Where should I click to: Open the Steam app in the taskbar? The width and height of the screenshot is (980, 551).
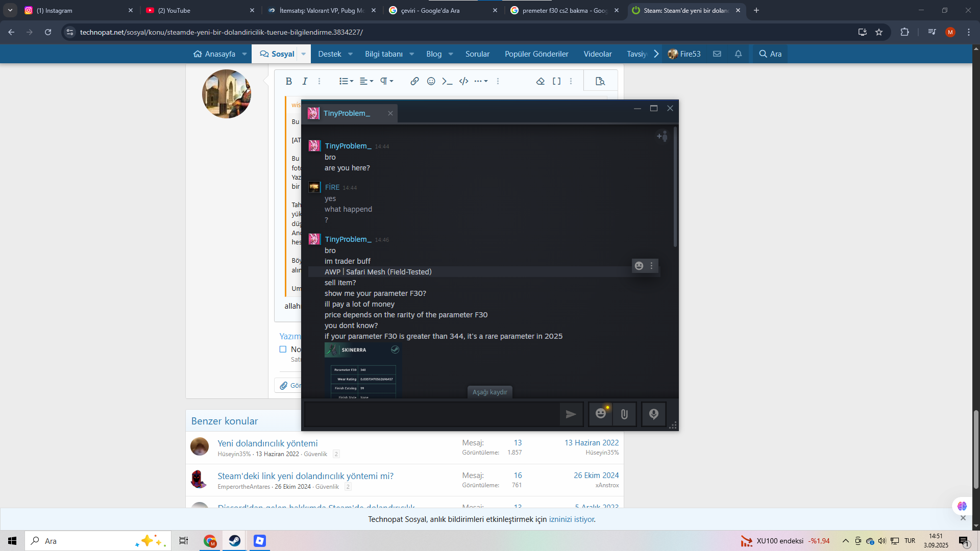coord(235,541)
